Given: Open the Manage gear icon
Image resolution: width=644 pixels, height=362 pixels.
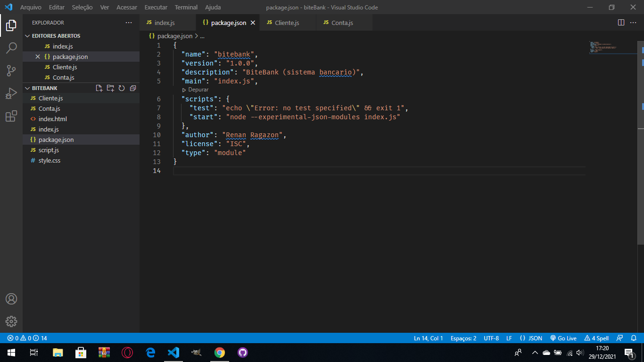Looking at the screenshot, I should [x=11, y=321].
